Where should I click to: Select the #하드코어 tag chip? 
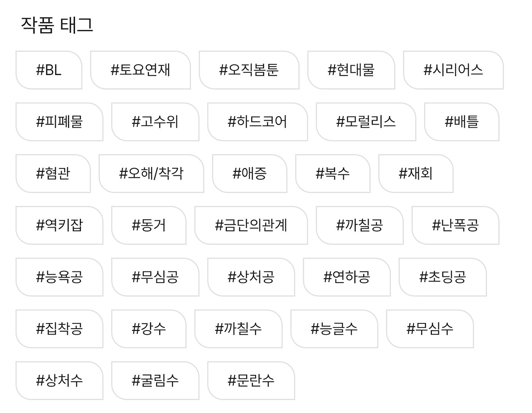[x=257, y=122]
